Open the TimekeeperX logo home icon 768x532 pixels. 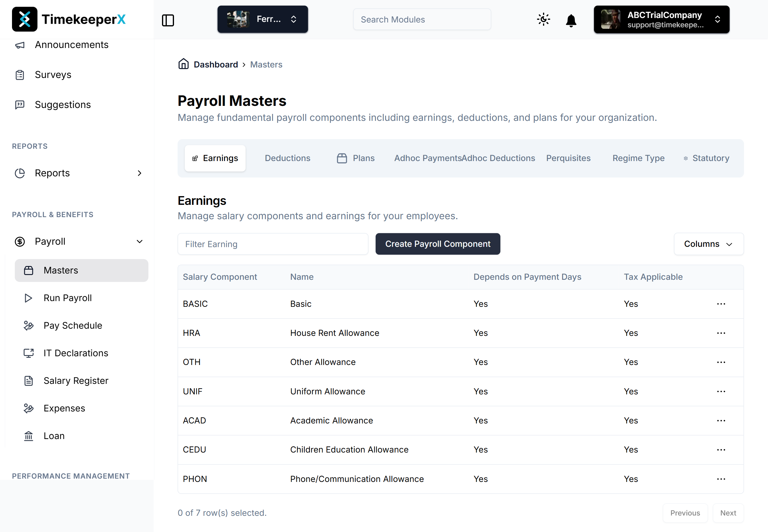coord(25,19)
